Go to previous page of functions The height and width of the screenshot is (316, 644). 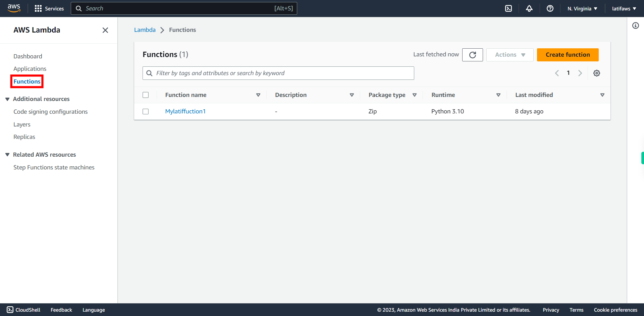pyautogui.click(x=557, y=73)
